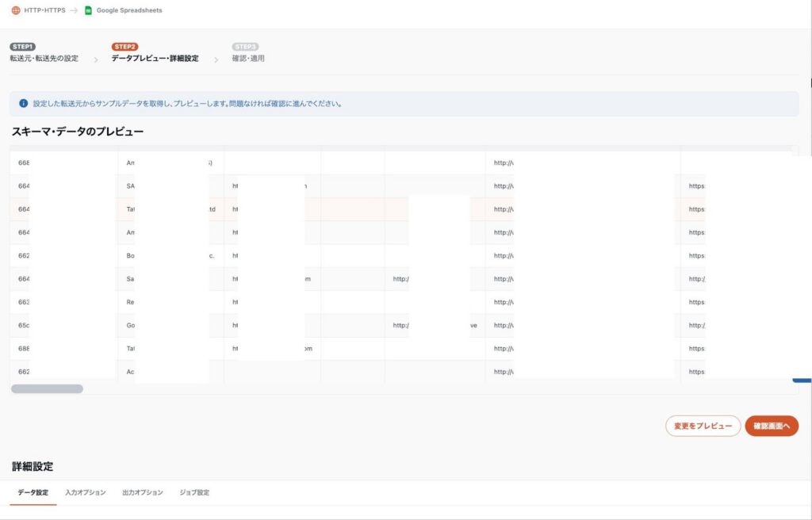The width and height of the screenshot is (812, 520).
Task: Proceed with the 確認画面へ button
Action: (x=771, y=426)
